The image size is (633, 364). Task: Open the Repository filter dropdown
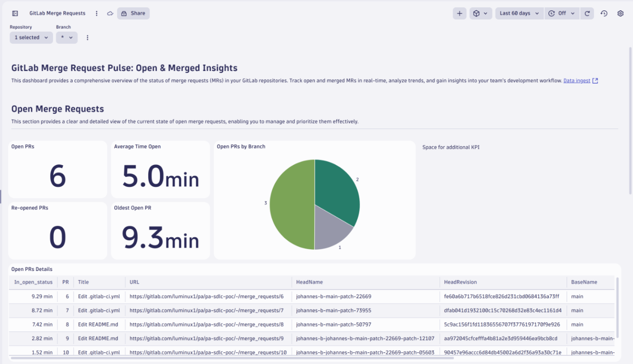(x=31, y=37)
